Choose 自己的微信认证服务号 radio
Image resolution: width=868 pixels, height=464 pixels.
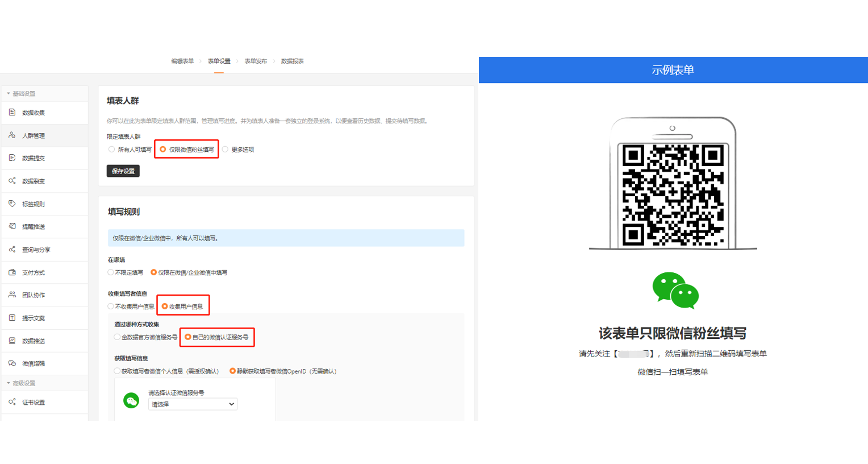coord(188,337)
